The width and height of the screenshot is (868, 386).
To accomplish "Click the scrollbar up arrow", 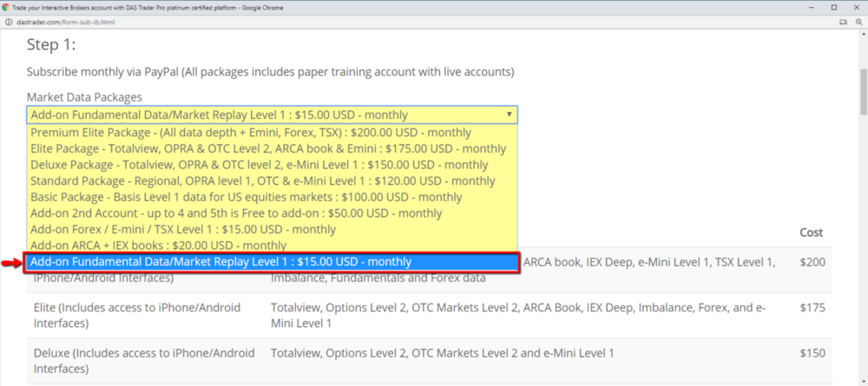I will click(x=862, y=35).
